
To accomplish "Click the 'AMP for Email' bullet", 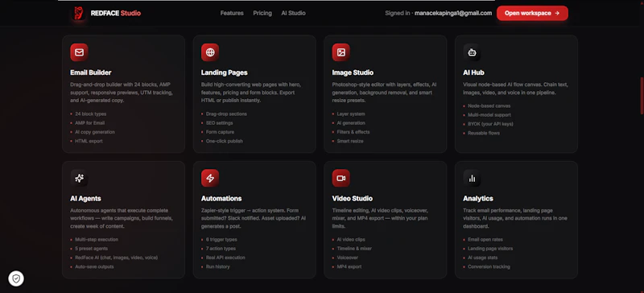I will (87, 123).
